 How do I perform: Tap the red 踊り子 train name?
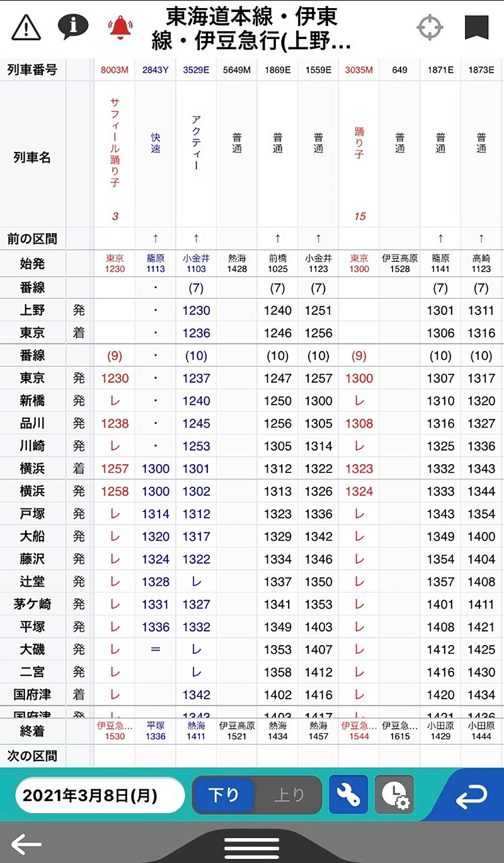tap(359, 143)
